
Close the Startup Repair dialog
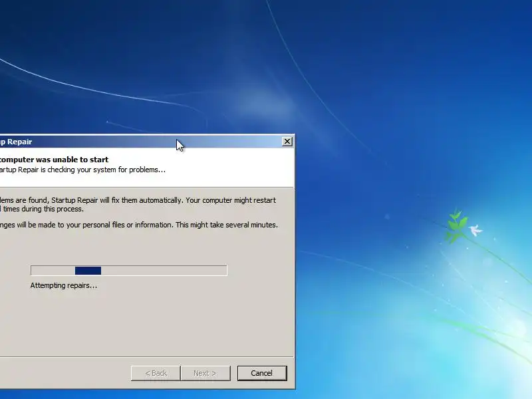tap(287, 142)
